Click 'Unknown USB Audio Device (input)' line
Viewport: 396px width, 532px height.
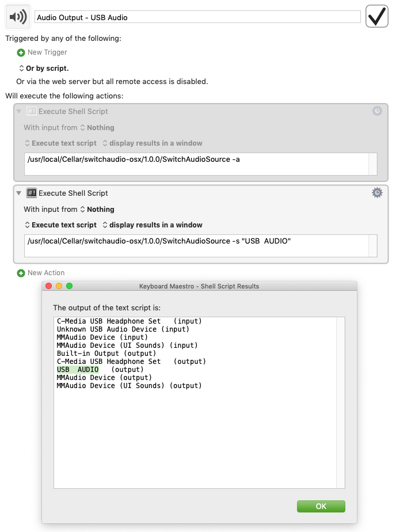tap(123, 329)
